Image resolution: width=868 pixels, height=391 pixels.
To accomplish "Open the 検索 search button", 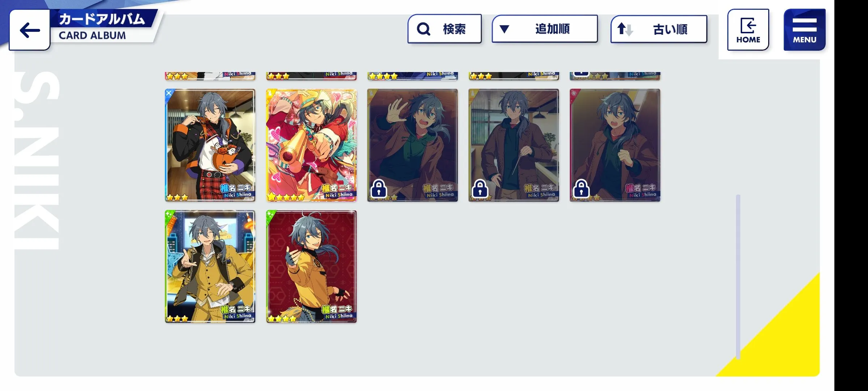I will click(444, 29).
